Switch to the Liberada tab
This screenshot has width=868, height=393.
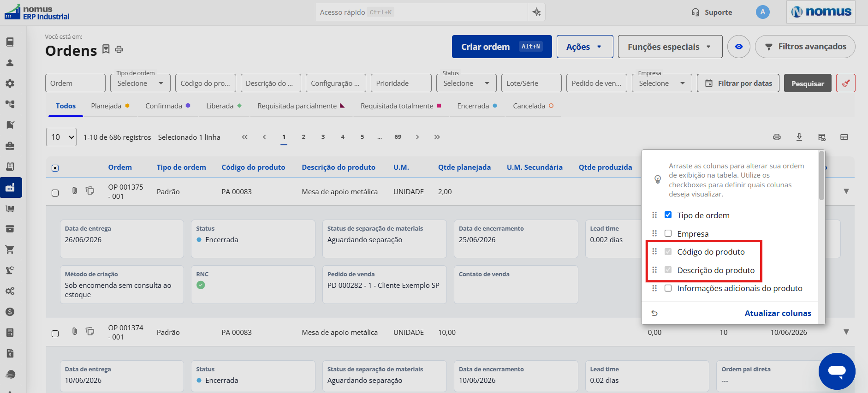tap(224, 106)
